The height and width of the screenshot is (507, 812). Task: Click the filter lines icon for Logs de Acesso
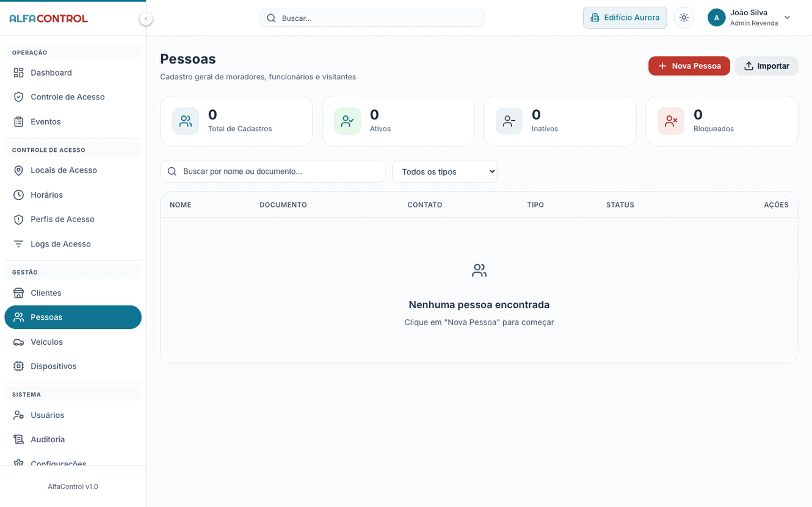coord(19,244)
